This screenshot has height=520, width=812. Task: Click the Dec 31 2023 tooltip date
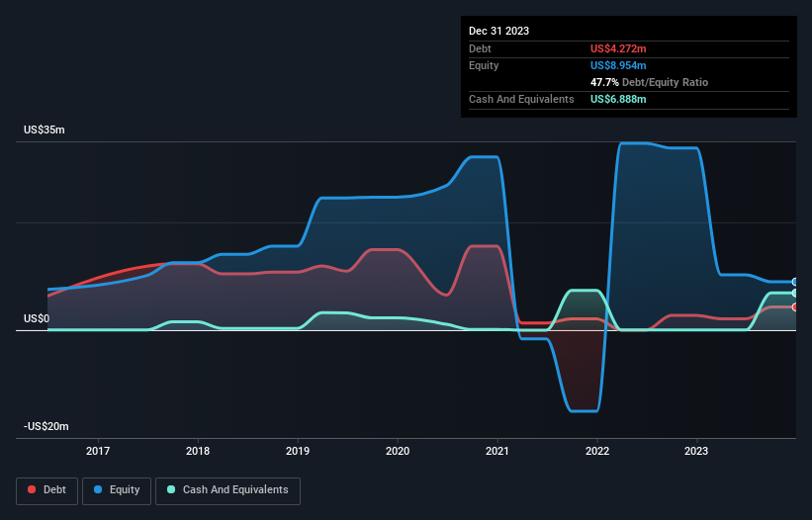pyautogui.click(x=498, y=31)
